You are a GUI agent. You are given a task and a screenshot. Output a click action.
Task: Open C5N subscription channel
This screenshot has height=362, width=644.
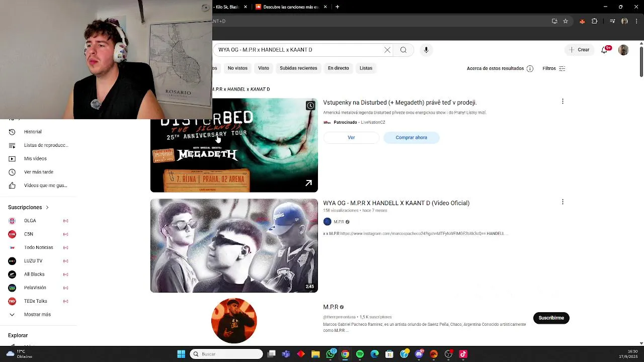click(38, 234)
